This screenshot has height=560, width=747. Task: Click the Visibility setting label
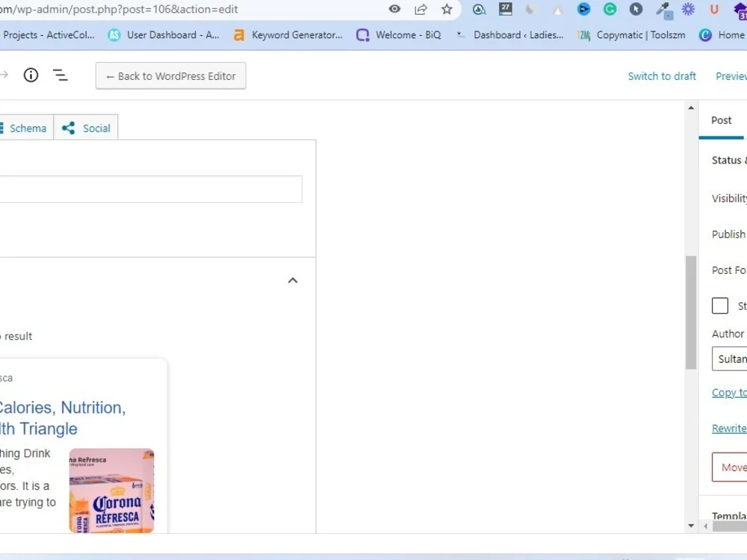pyautogui.click(x=729, y=199)
